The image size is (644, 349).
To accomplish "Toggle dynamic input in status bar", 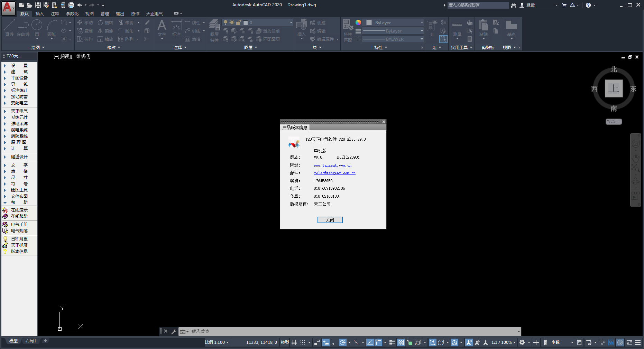I will [325, 342].
